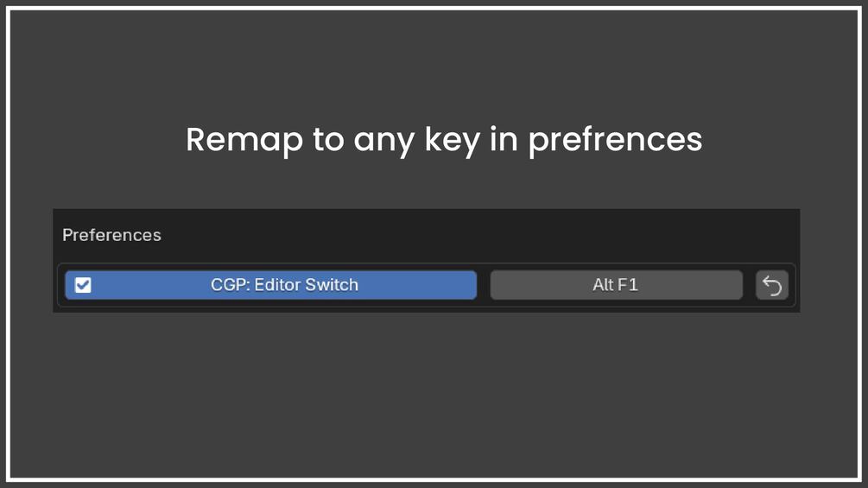Select the Alt F1 shortcut button
This screenshot has height=488, width=868.
[616, 285]
